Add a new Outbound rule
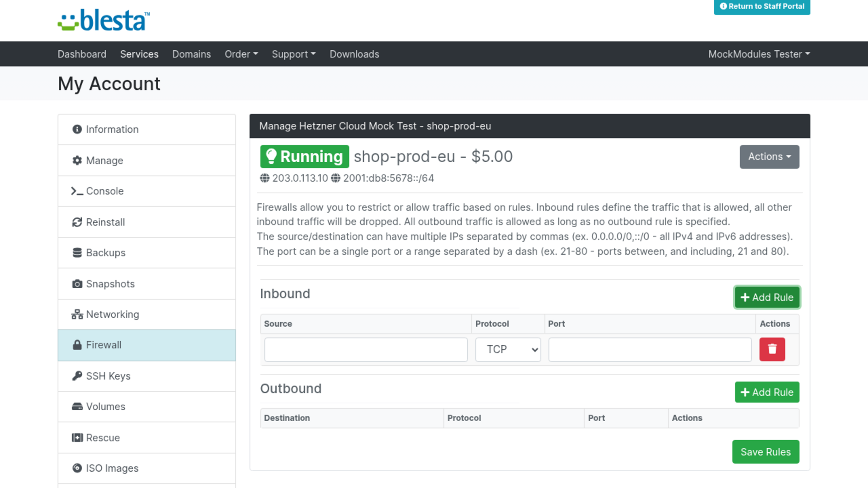This screenshot has width=868, height=488. [x=767, y=392]
